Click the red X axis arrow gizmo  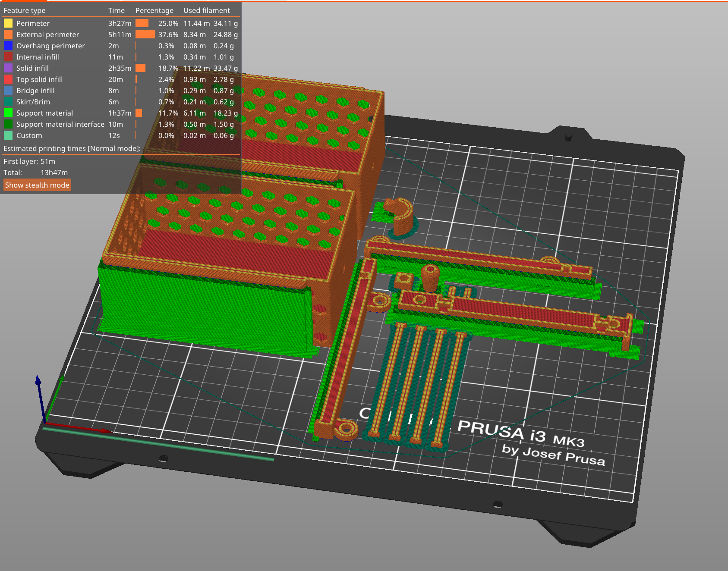click(78, 427)
